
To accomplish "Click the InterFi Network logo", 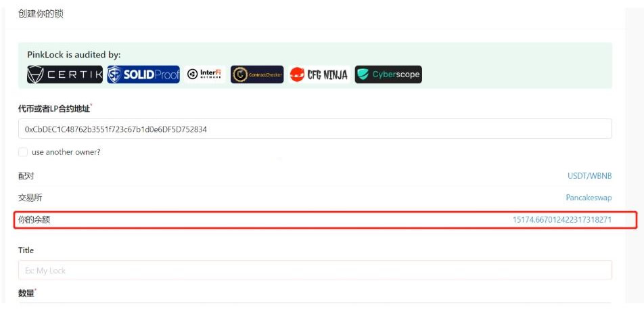I will click(204, 74).
